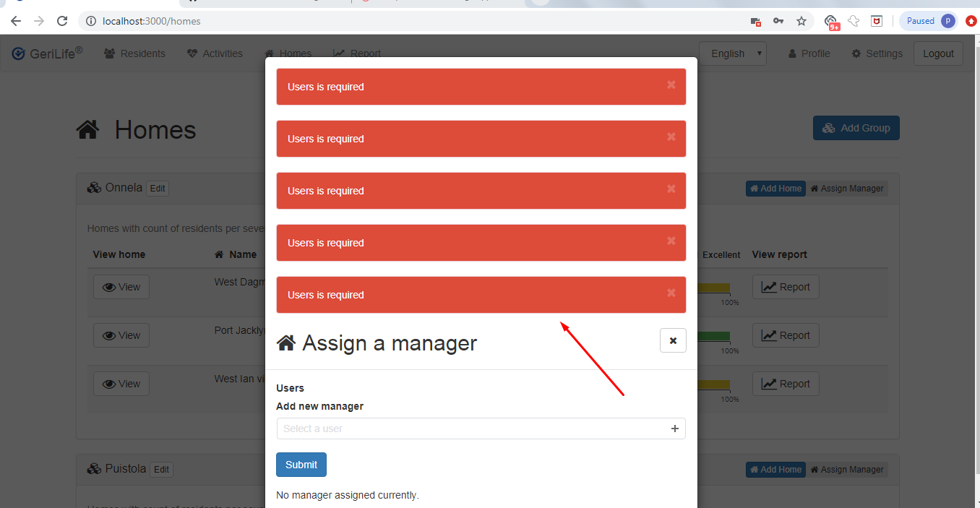Assign Manager for Onnela group
The image size is (980, 508).
(x=847, y=189)
